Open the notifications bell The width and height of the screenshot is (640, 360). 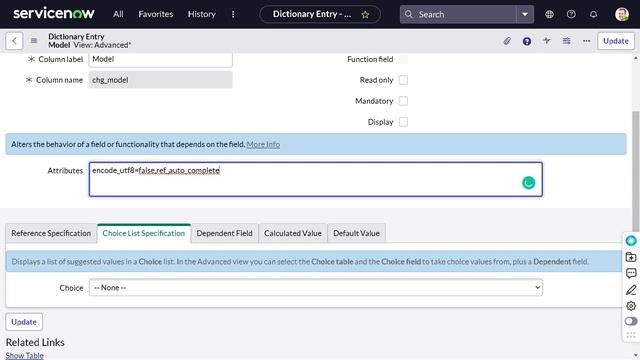click(x=593, y=14)
